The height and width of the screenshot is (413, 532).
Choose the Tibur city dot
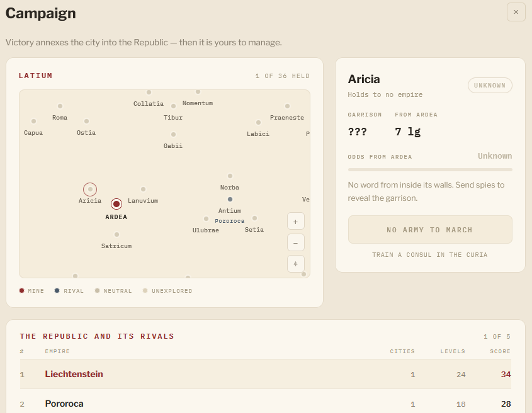tap(173, 106)
